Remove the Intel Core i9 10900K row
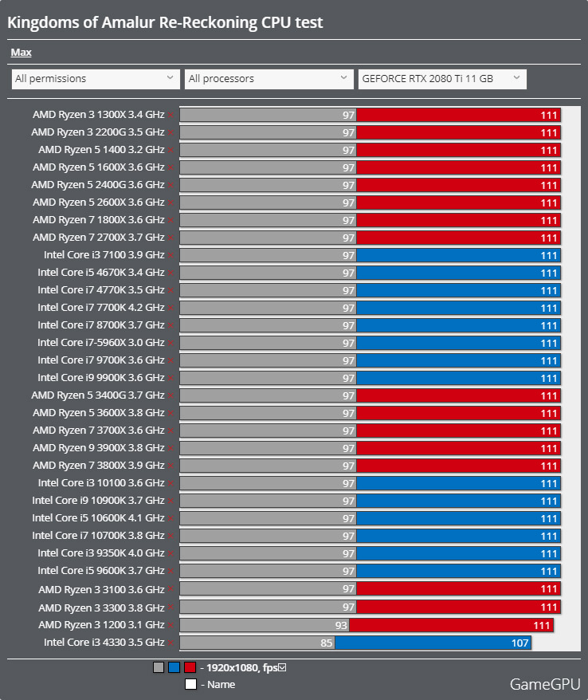Screen dimensions: 588x700 click(171, 501)
